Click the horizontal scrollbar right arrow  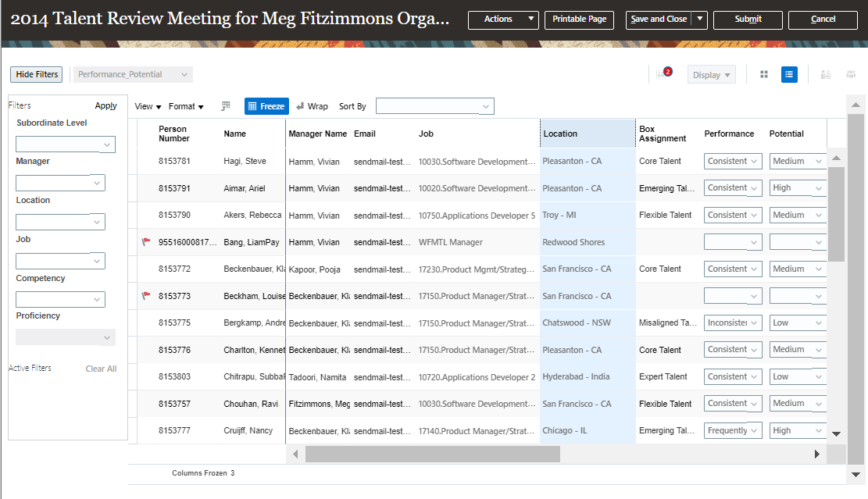coord(816,454)
